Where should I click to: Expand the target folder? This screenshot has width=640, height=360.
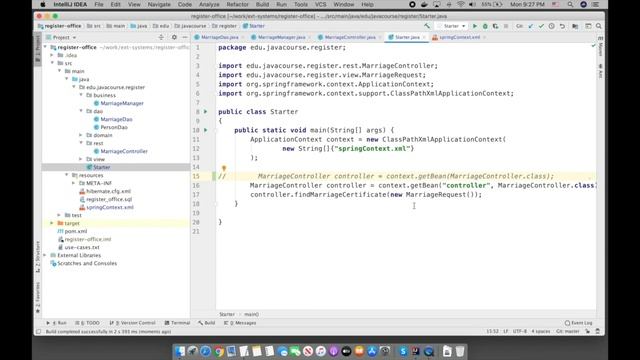[52, 223]
